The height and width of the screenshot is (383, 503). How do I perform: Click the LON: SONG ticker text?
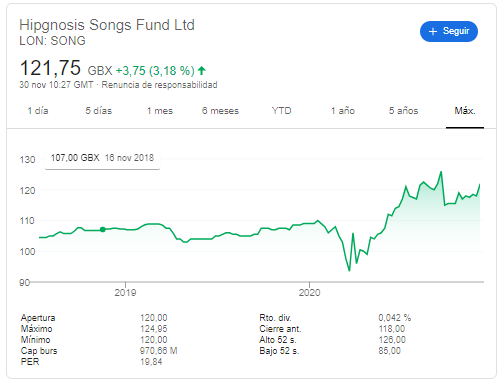coord(52,41)
